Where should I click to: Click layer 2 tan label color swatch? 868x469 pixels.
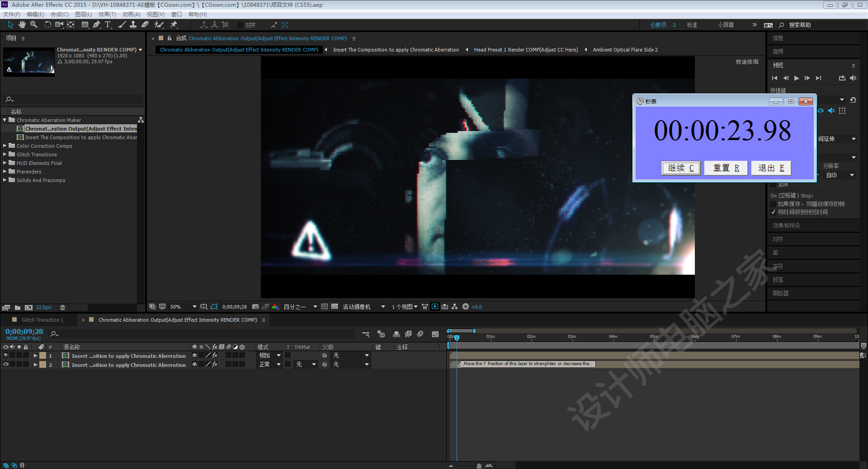tap(43, 365)
